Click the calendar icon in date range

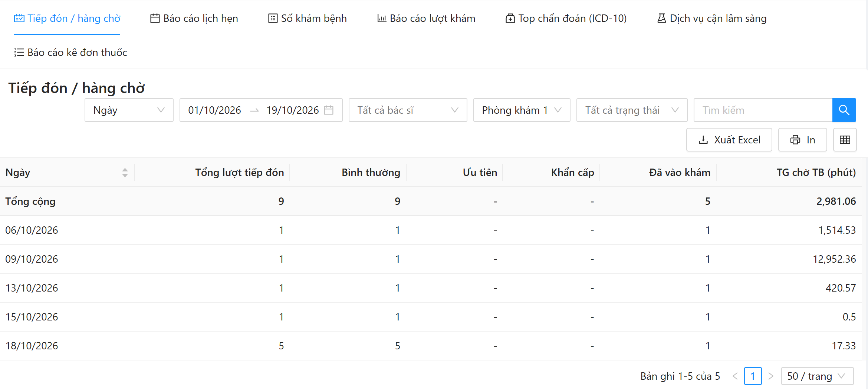click(329, 110)
